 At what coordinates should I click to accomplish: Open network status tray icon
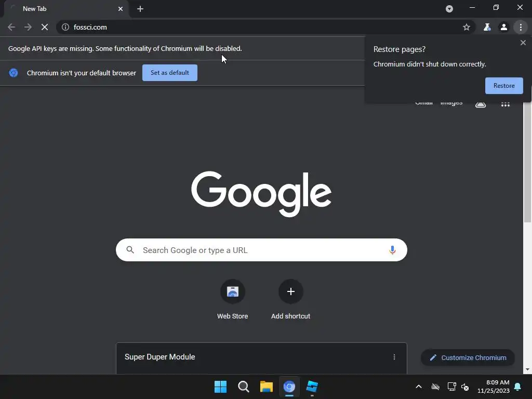tap(451, 387)
